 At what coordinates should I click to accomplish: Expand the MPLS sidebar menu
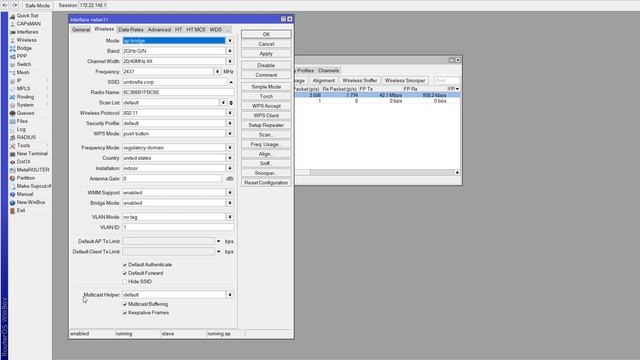point(23,89)
